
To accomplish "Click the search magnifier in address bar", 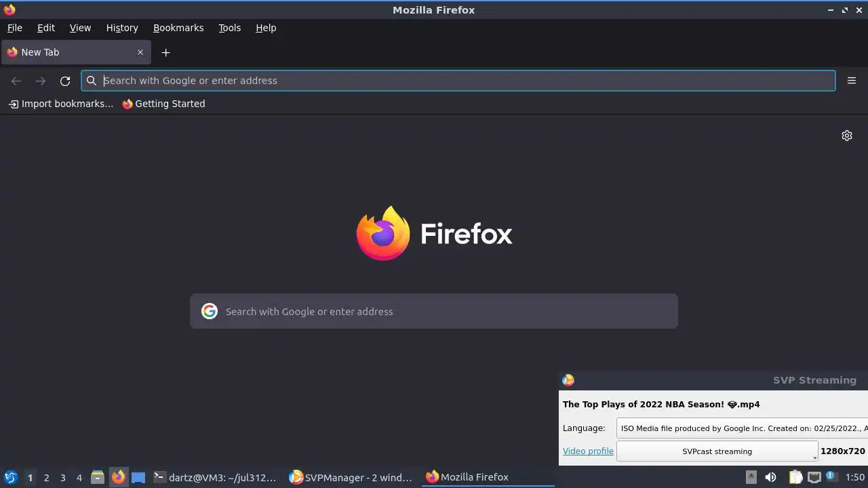I will tap(92, 81).
